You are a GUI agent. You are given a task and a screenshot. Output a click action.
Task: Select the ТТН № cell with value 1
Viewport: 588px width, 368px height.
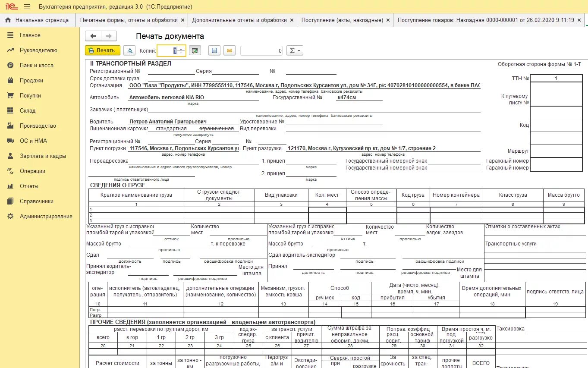tap(556, 79)
